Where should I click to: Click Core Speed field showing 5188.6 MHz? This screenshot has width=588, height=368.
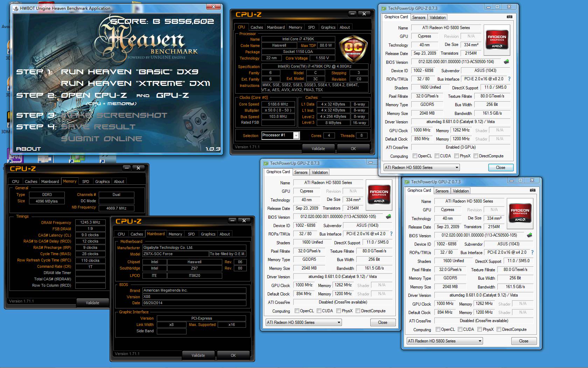[x=278, y=104]
